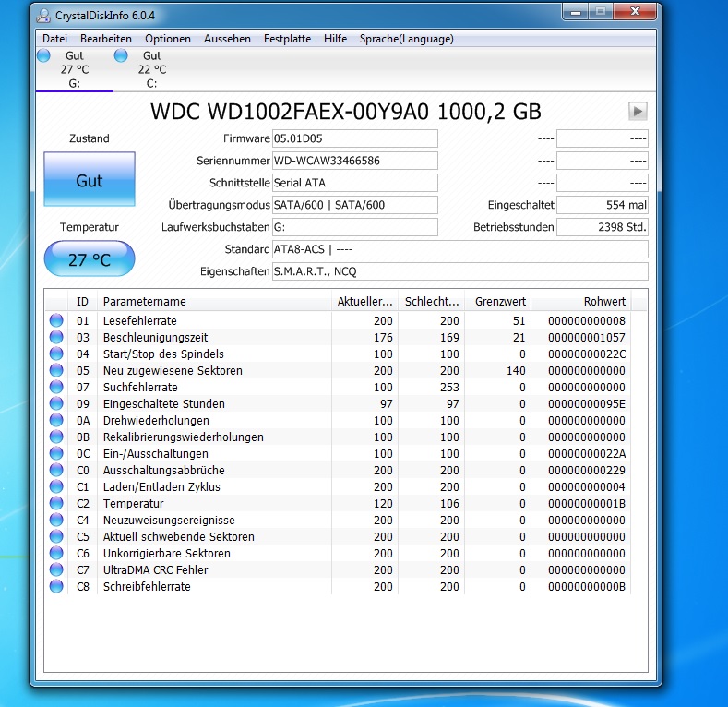Click the Rohwert column header

[580, 302]
